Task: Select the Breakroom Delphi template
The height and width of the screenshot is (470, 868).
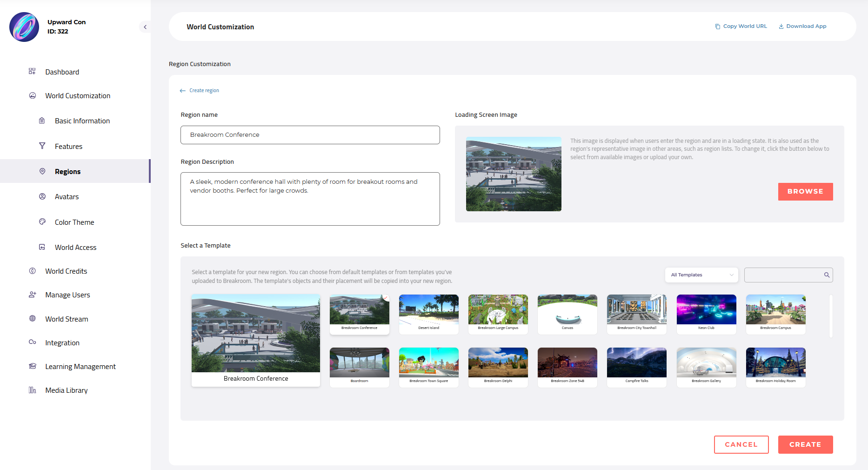Action: [498, 367]
